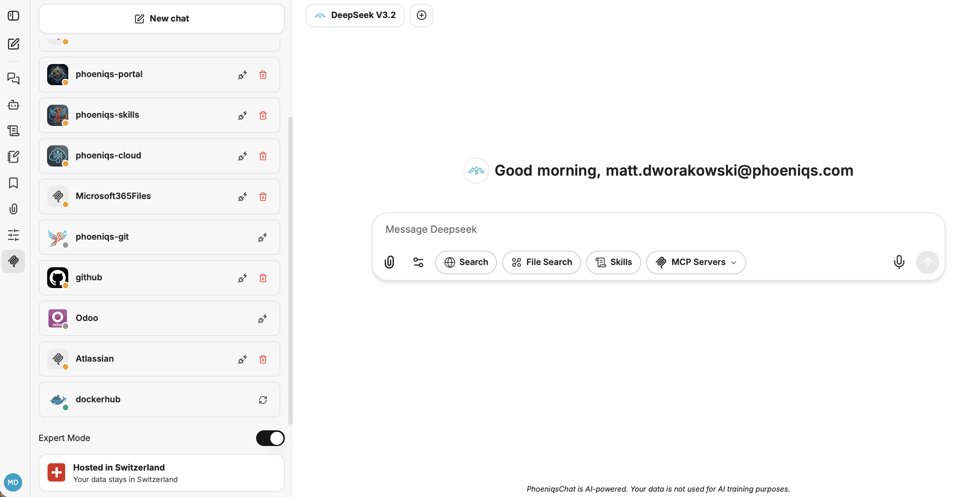Connect the phoeniqs-git server
This screenshot has width=980, height=497.
[x=263, y=237]
